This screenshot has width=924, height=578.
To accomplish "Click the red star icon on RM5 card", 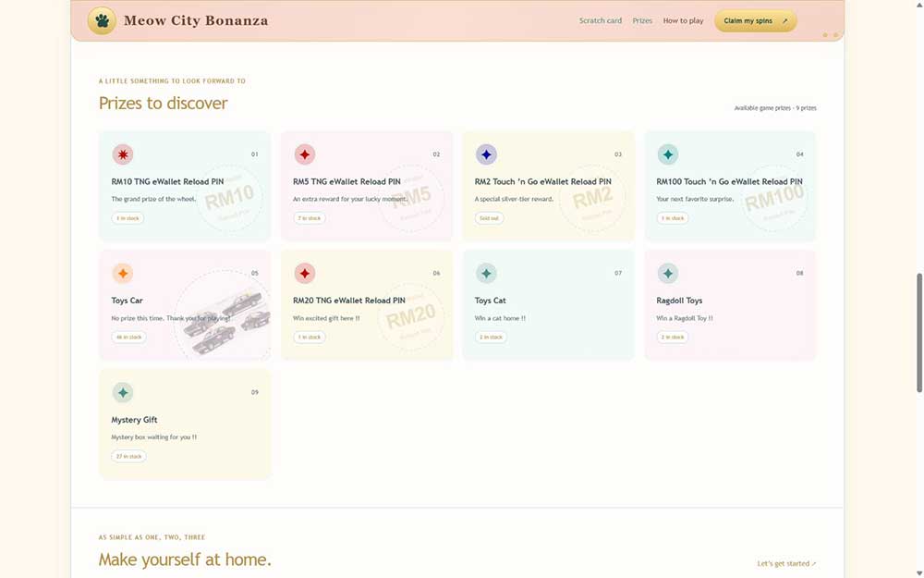I will 305,154.
